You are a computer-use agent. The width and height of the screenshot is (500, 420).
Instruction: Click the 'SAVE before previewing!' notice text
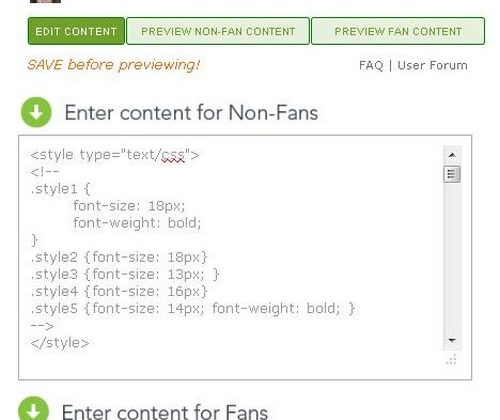coord(114,65)
